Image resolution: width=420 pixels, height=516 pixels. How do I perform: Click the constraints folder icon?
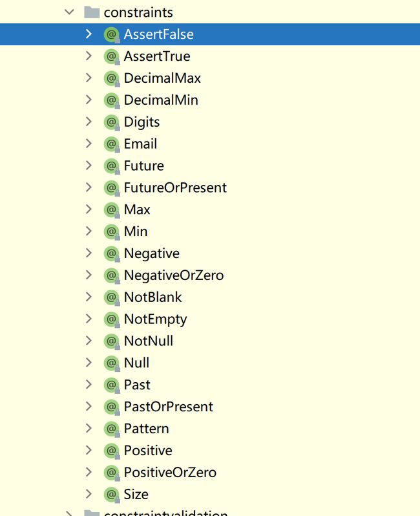[92, 12]
